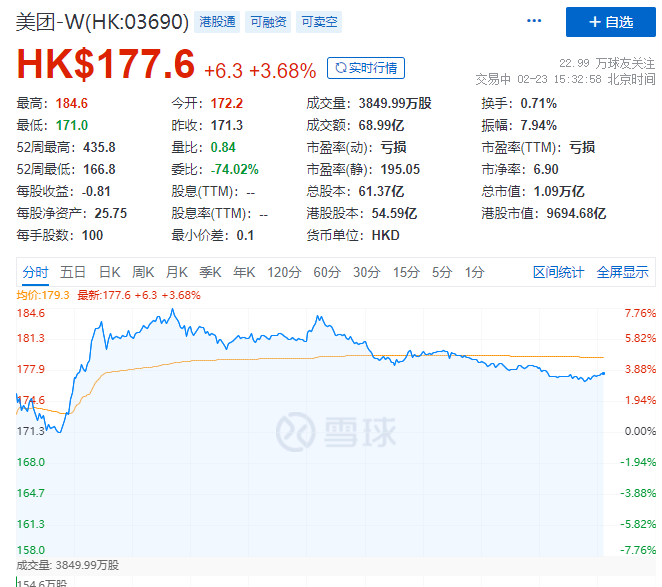Click the price change +6.3 +3.68%

click(x=260, y=71)
